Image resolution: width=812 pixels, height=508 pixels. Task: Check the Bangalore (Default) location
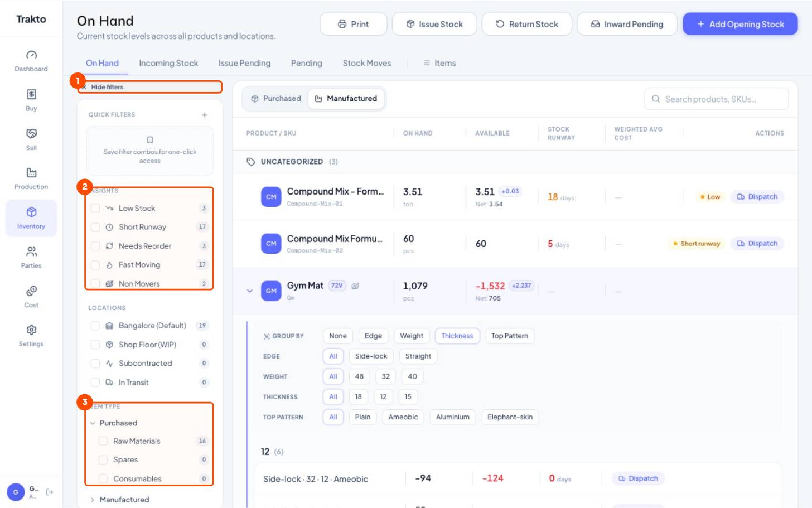point(95,326)
